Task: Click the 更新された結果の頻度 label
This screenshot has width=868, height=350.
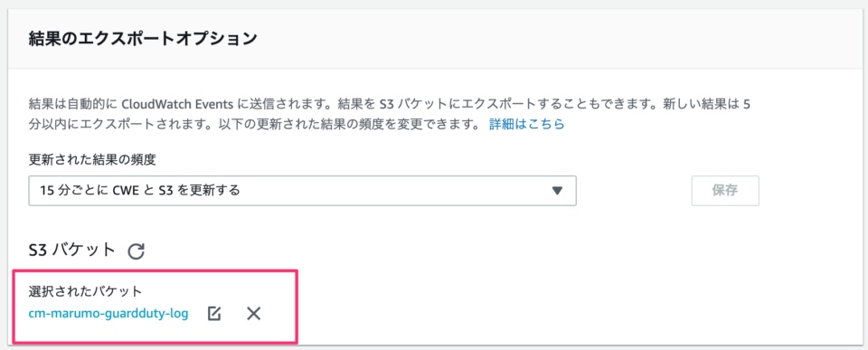Action: click(x=92, y=160)
